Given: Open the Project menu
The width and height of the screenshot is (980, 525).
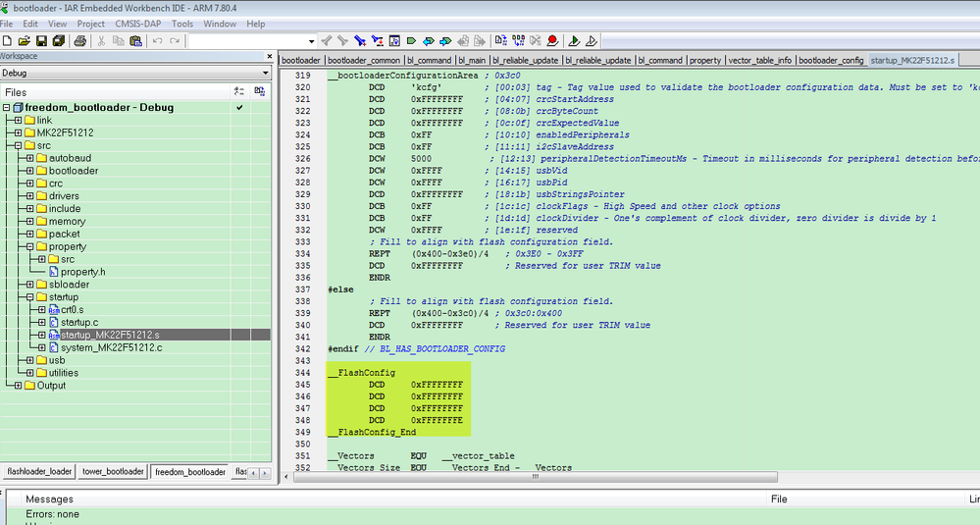Looking at the screenshot, I should tap(90, 24).
